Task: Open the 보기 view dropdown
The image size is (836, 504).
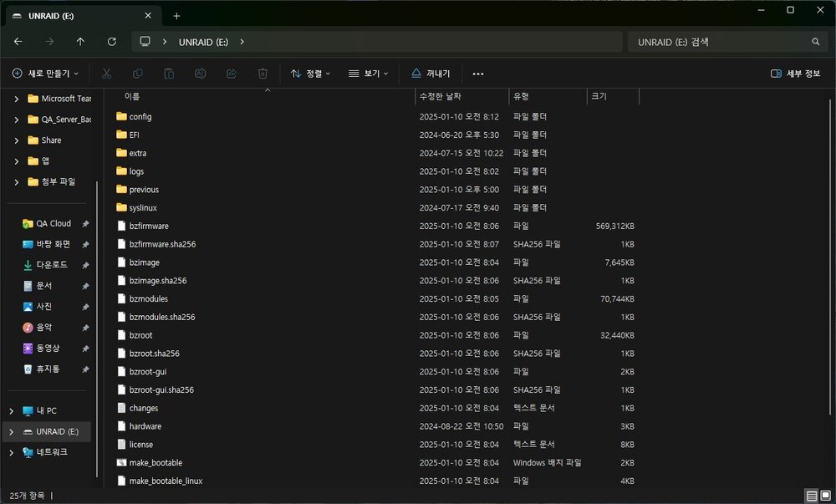Action: (x=368, y=74)
